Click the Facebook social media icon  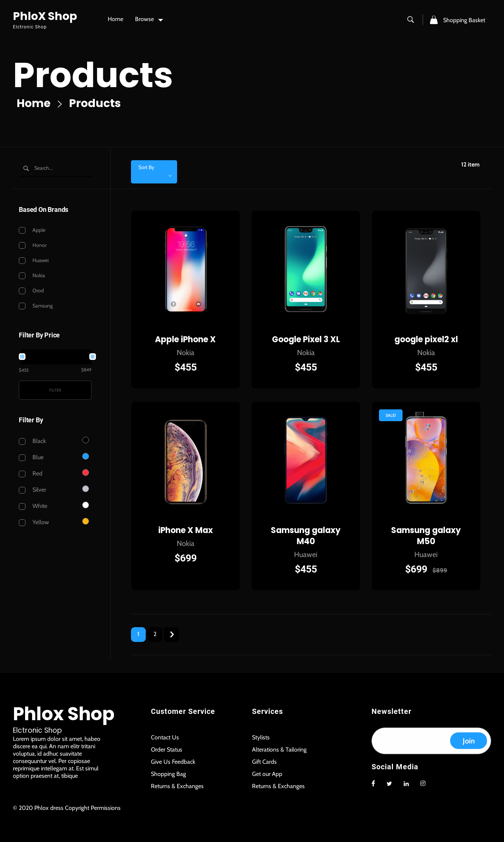pyautogui.click(x=373, y=783)
